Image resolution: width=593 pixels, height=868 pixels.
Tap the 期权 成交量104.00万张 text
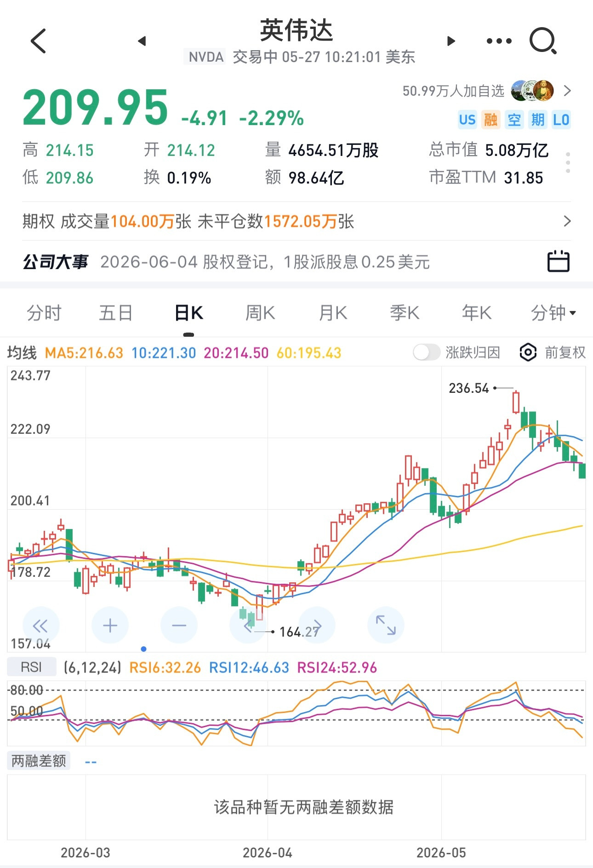click(x=107, y=221)
